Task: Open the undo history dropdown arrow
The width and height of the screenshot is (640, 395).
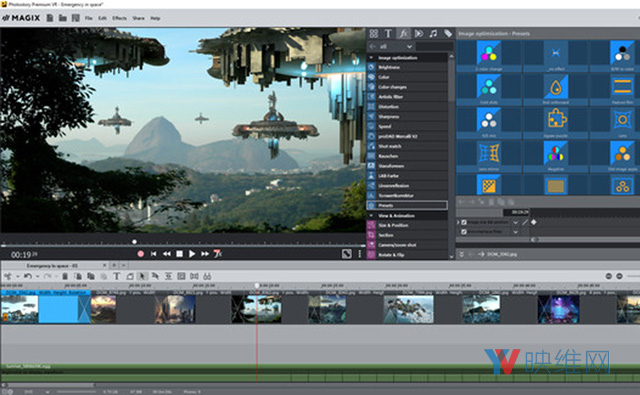Action: tap(37, 276)
